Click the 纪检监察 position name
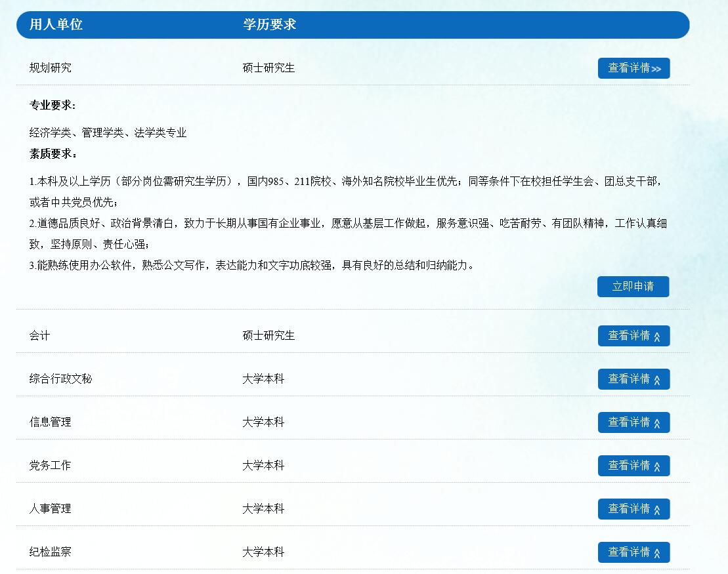The height and width of the screenshot is (574, 728). pos(50,552)
